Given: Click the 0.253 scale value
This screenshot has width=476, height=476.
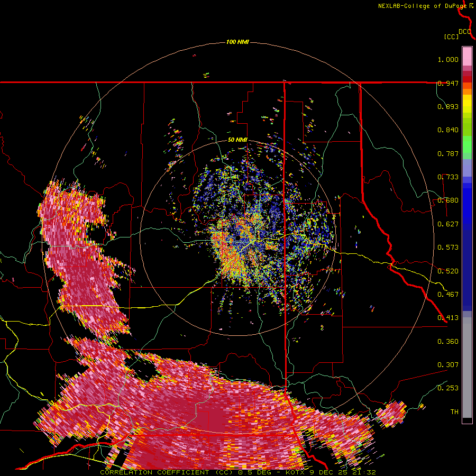Looking at the screenshot, I should pyautogui.click(x=448, y=388).
